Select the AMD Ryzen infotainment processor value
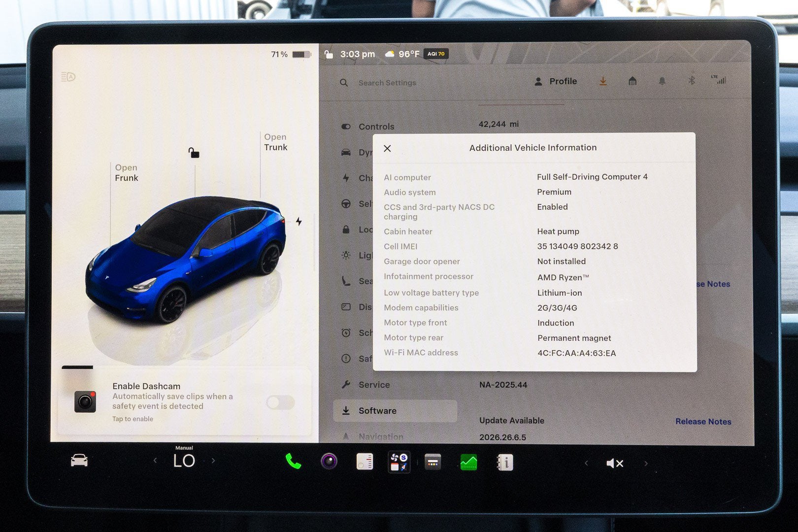The image size is (798, 532). coord(563,277)
